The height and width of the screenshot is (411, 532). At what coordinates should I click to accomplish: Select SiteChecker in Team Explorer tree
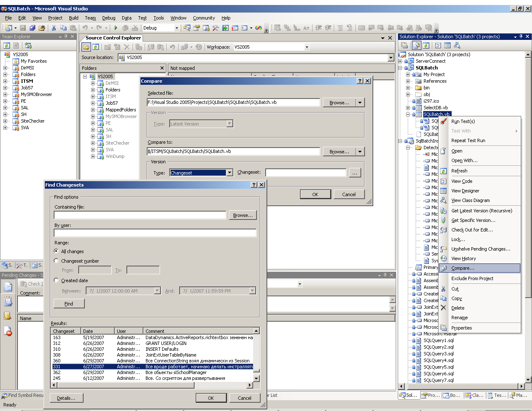(32, 121)
